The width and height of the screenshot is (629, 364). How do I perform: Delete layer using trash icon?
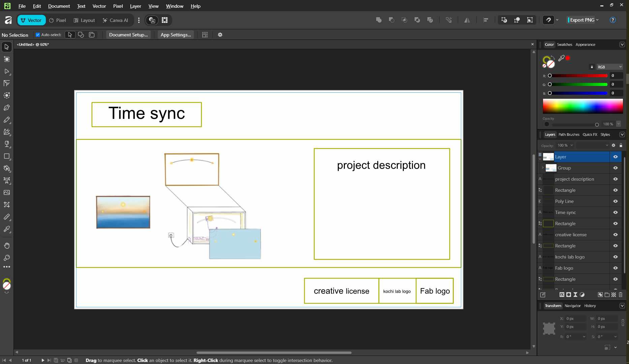(621, 295)
